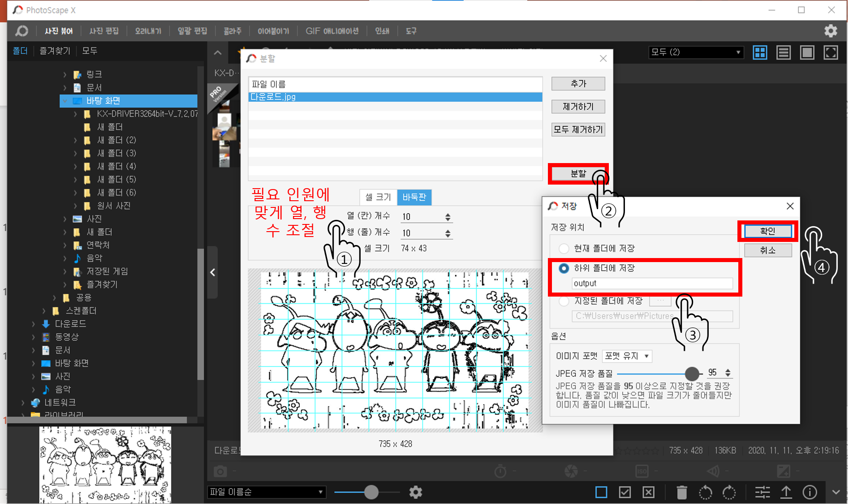Collapse the 바탕 화면 selected node
This screenshot has width=853, height=504.
pyautogui.click(x=65, y=101)
